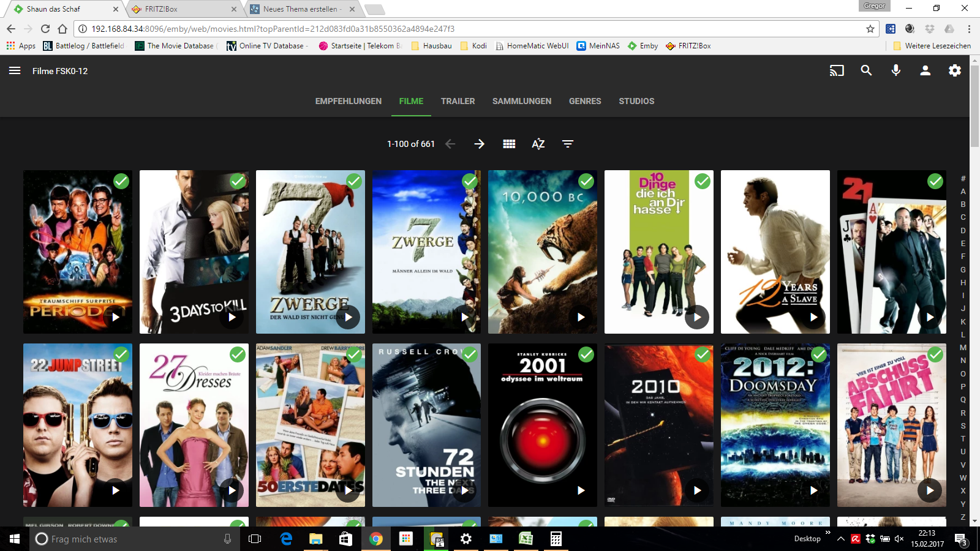This screenshot has width=980, height=551.
Task: Open the Emby search icon
Action: click(x=866, y=70)
